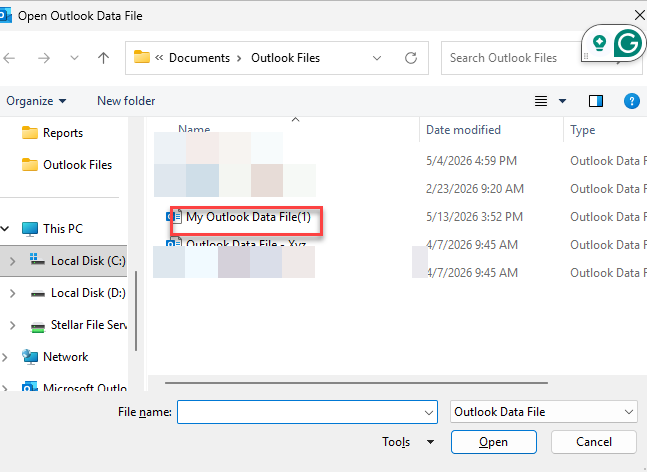Open the Grammarly widget icon
Screen dimensions: 647x472
pos(628,43)
